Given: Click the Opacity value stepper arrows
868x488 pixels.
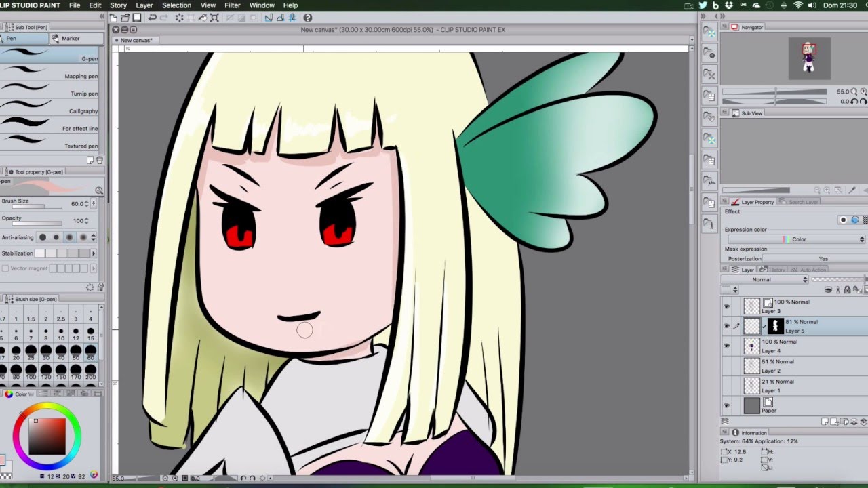Looking at the screenshot, I should [87, 221].
